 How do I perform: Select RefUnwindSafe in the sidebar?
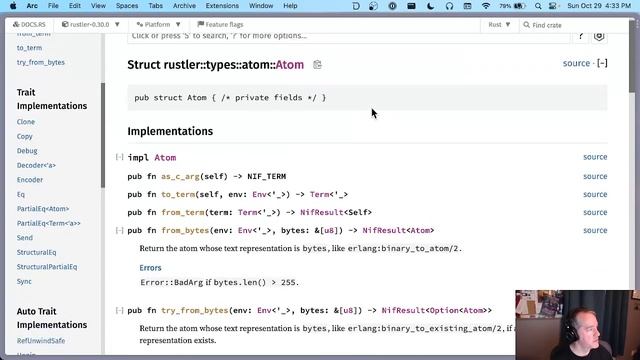[x=41, y=340]
